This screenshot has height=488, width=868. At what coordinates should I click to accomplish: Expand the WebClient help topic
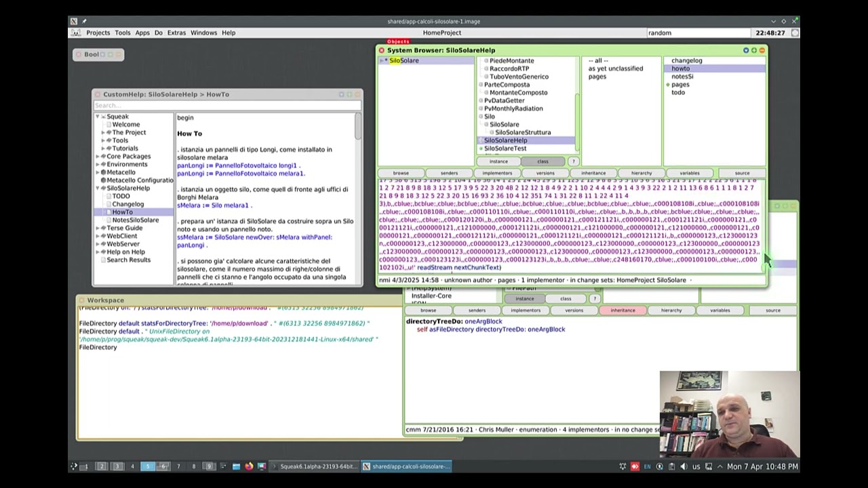(x=98, y=236)
